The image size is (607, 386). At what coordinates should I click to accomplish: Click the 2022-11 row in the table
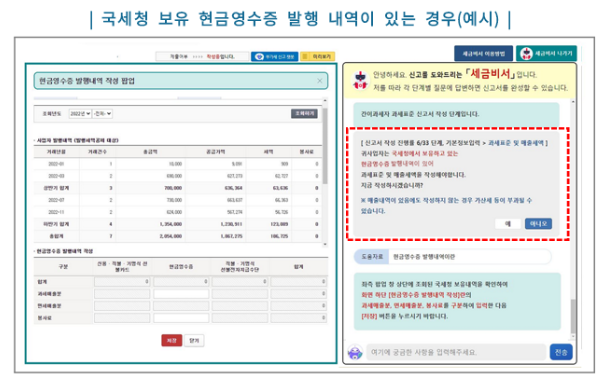click(178, 212)
